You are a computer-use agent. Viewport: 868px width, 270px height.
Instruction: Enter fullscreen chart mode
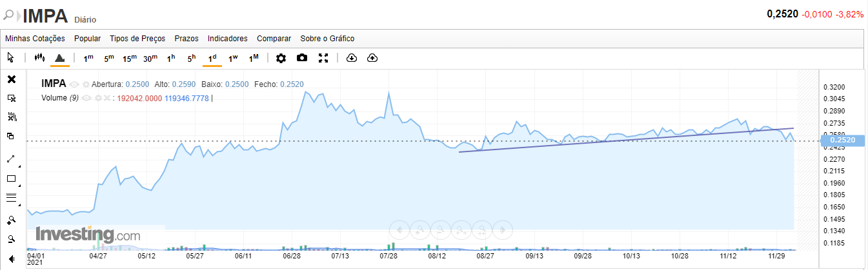coord(323,58)
